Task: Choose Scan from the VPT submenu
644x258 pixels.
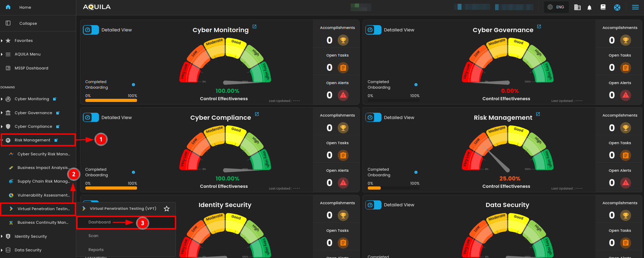Action: (93, 236)
